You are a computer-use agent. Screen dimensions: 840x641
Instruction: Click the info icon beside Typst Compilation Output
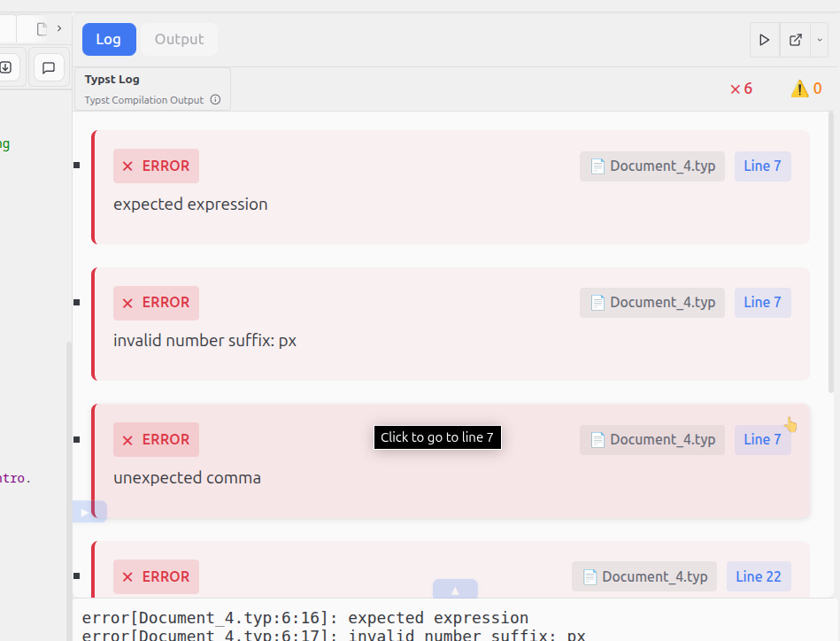215,100
